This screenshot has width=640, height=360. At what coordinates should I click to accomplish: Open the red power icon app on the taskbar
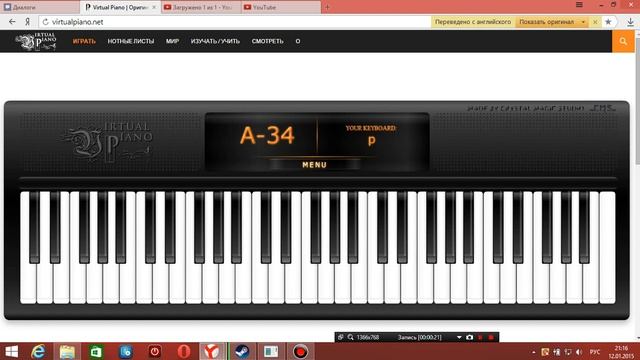[x=154, y=351]
